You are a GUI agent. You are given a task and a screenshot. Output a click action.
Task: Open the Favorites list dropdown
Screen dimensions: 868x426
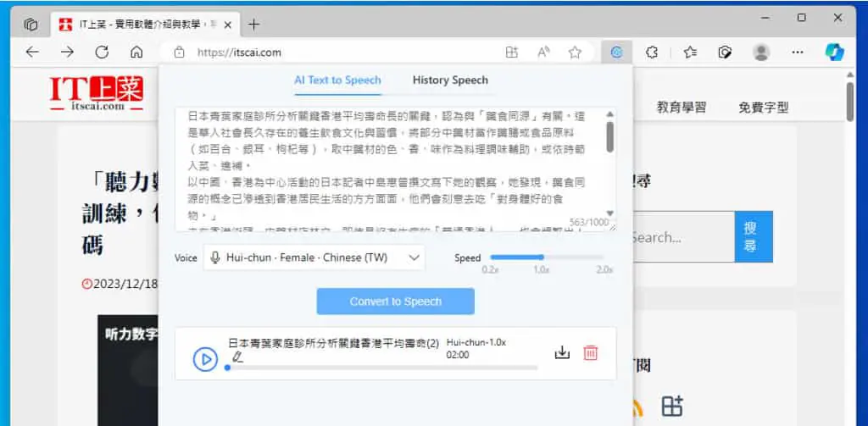(x=690, y=53)
